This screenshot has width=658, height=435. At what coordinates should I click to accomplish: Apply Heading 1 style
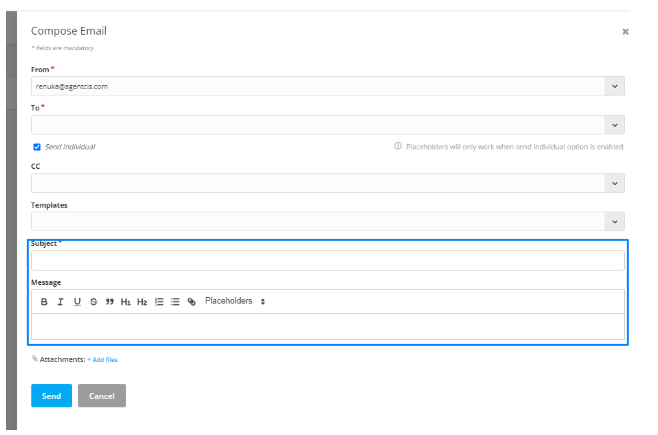tap(125, 301)
